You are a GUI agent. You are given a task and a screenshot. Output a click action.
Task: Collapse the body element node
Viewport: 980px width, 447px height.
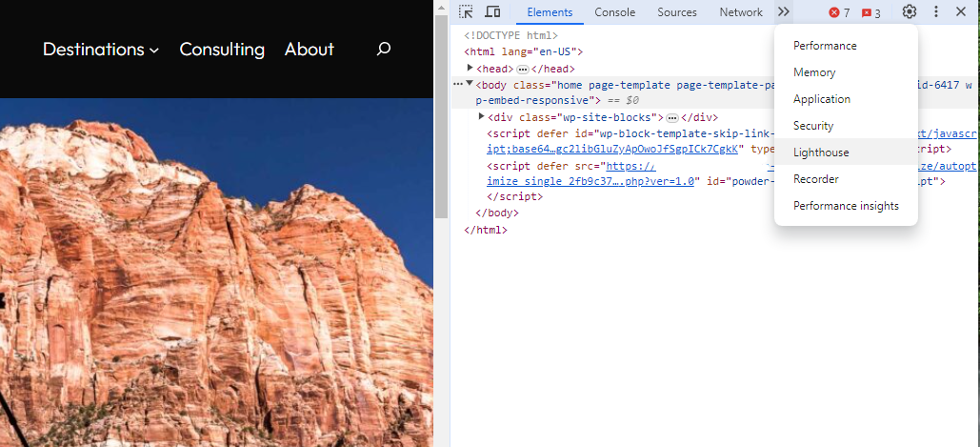pyautogui.click(x=470, y=84)
